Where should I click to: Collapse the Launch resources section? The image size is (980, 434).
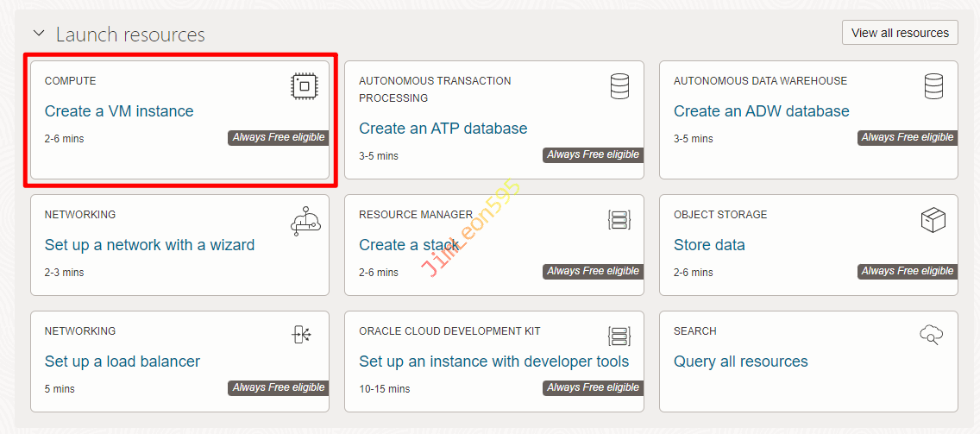(x=38, y=34)
